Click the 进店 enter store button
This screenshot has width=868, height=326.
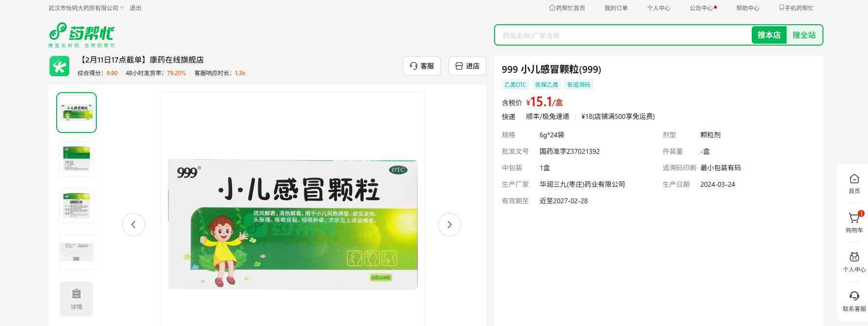point(467,66)
